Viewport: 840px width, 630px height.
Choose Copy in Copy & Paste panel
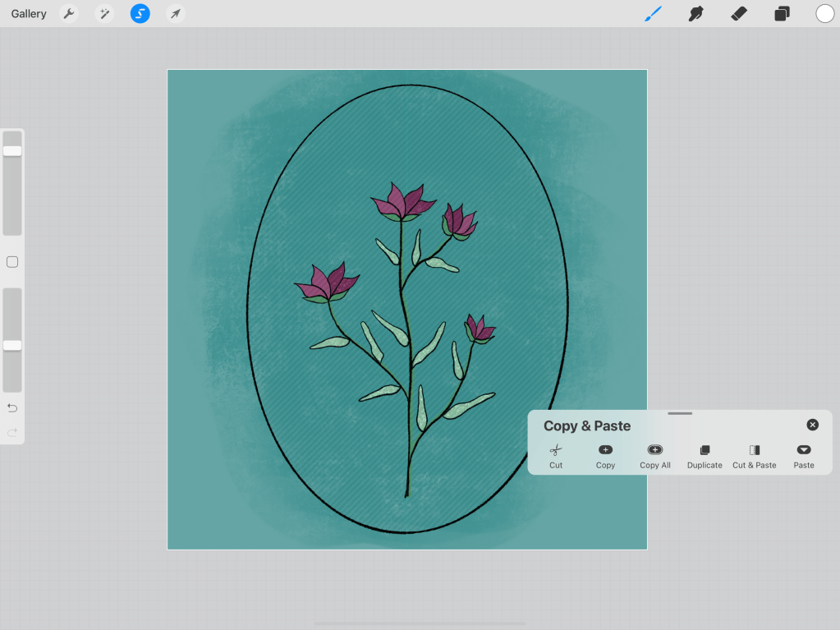coord(605,456)
